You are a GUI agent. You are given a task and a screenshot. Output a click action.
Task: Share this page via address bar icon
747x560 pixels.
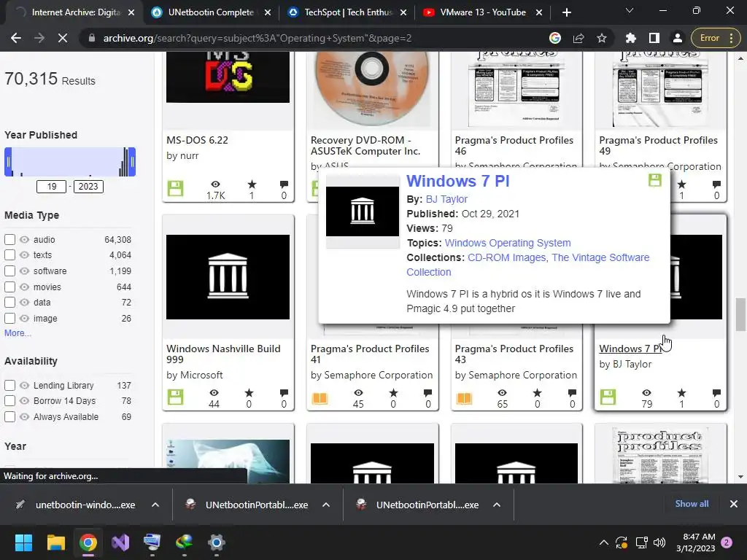pos(578,38)
